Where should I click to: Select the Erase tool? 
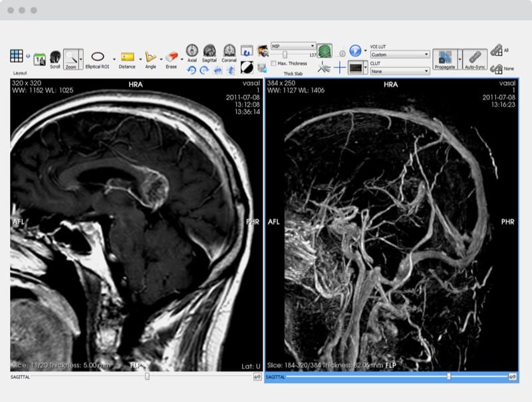click(171, 57)
